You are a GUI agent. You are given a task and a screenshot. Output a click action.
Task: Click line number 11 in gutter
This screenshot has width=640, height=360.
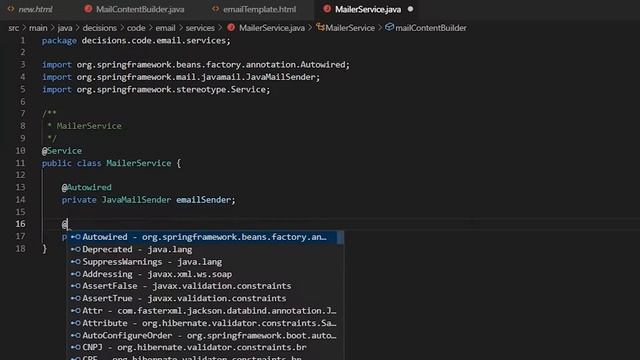(20, 163)
